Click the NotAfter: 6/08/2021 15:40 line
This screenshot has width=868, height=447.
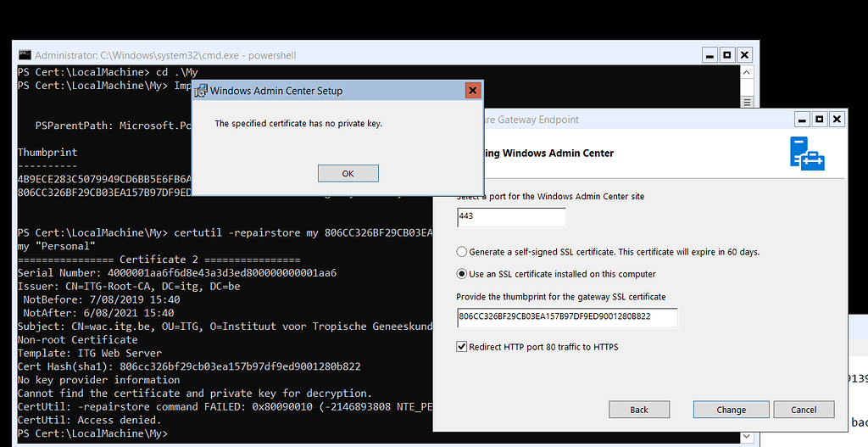(x=98, y=313)
